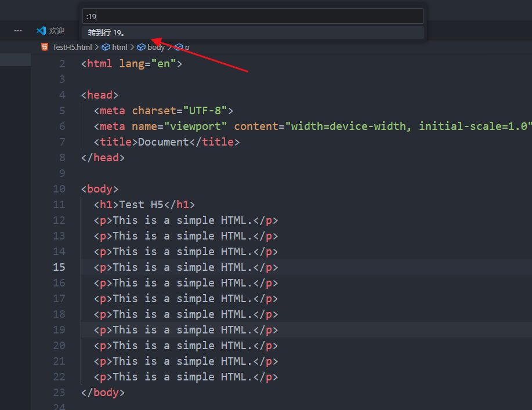
Task: Click the TestH5.html breadcrumb
Action: click(72, 47)
